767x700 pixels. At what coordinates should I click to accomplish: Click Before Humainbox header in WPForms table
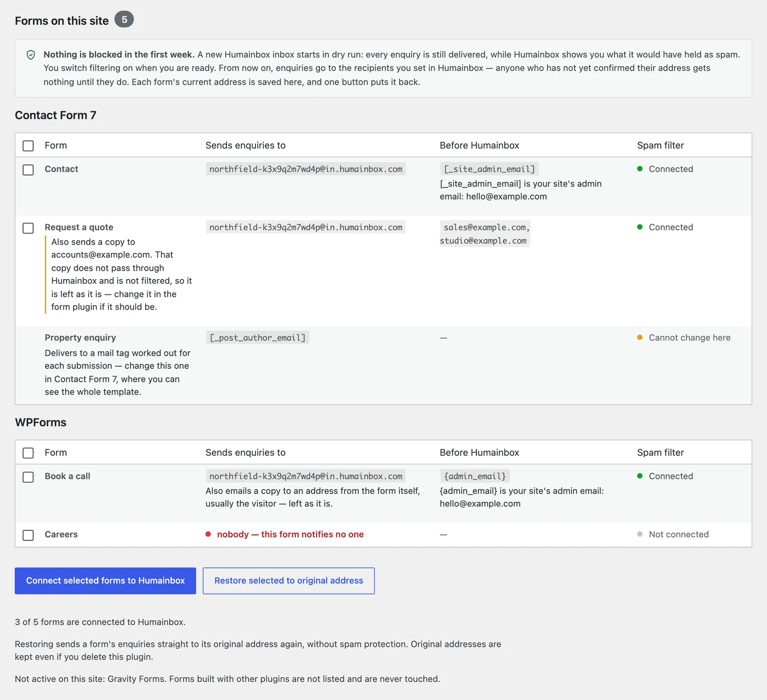click(x=479, y=453)
